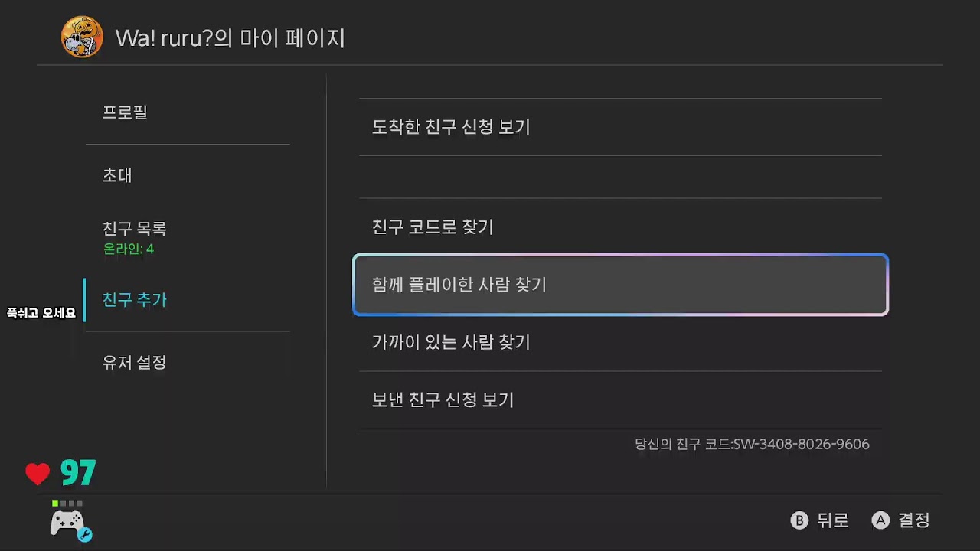Select 초대 in the sidebar
The image size is (980, 551).
(188, 175)
